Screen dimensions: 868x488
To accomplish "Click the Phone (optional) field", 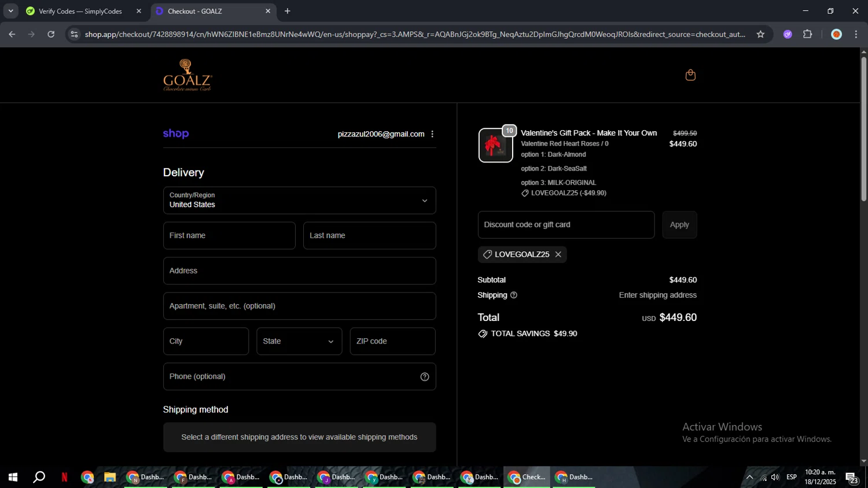I will click(300, 376).
